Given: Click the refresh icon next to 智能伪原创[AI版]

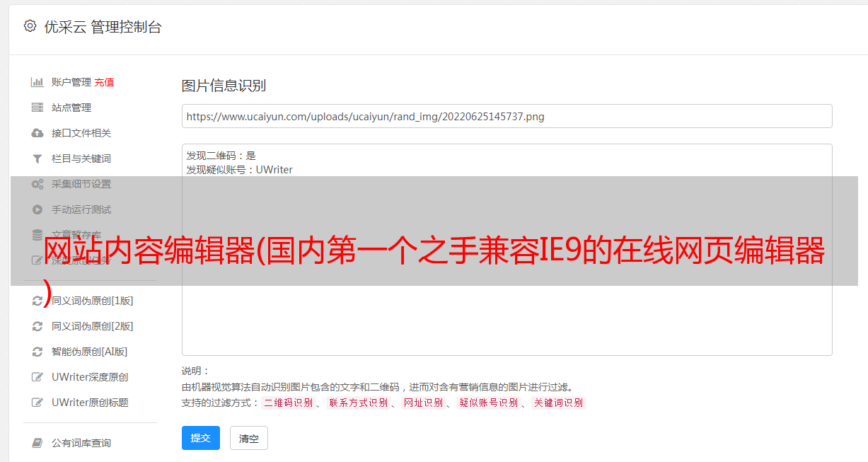Looking at the screenshot, I should (x=37, y=352).
